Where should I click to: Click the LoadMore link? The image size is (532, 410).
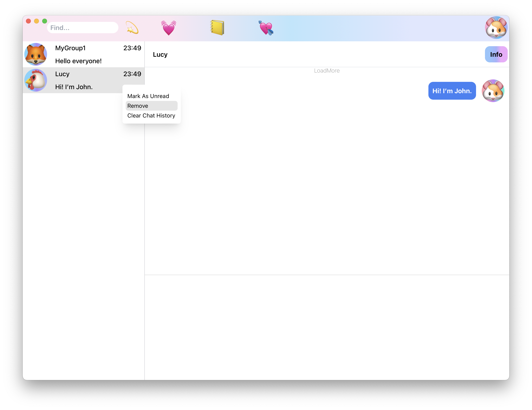click(x=326, y=70)
